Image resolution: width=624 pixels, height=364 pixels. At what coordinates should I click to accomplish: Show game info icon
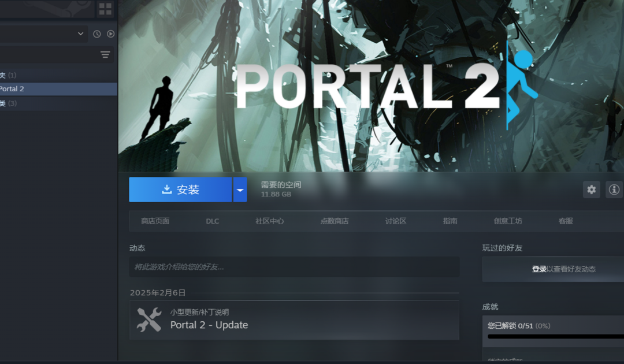click(614, 190)
